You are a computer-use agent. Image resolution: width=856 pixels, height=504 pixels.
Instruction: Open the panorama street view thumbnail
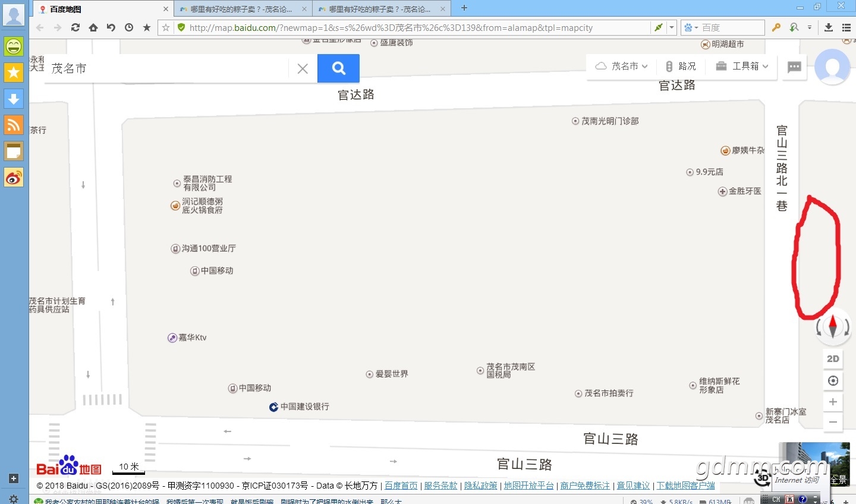click(x=814, y=465)
